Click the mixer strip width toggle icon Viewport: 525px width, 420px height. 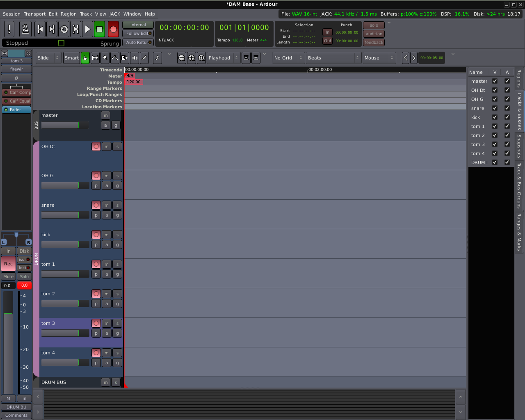5,53
